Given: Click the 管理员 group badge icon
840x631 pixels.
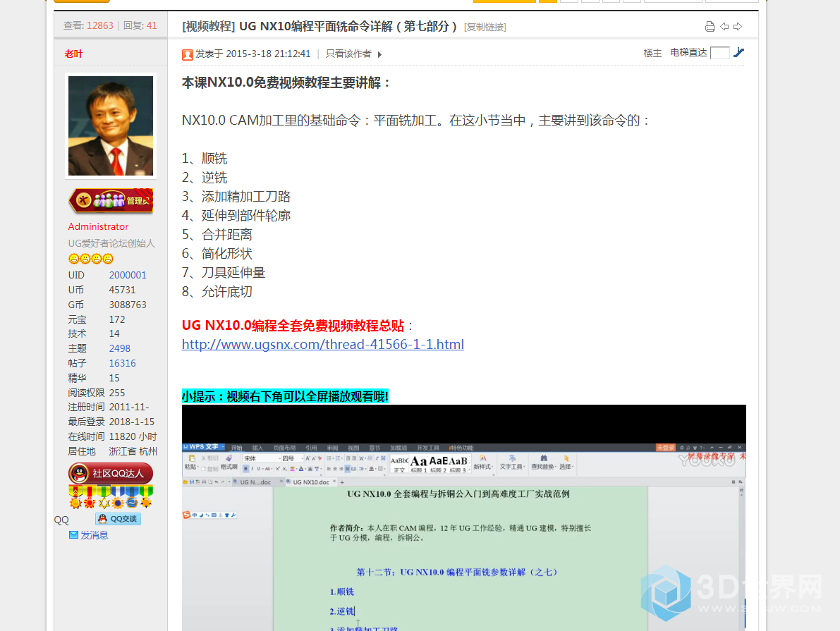Looking at the screenshot, I should (x=111, y=201).
